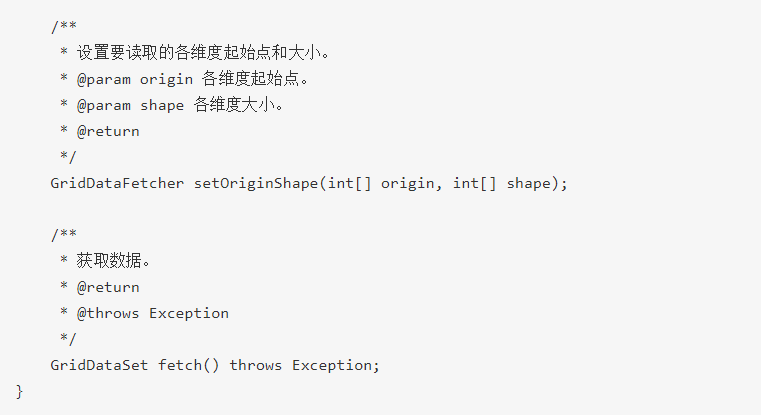Click the closing curly brace at the bottom
The image size is (761, 415).
(20, 391)
